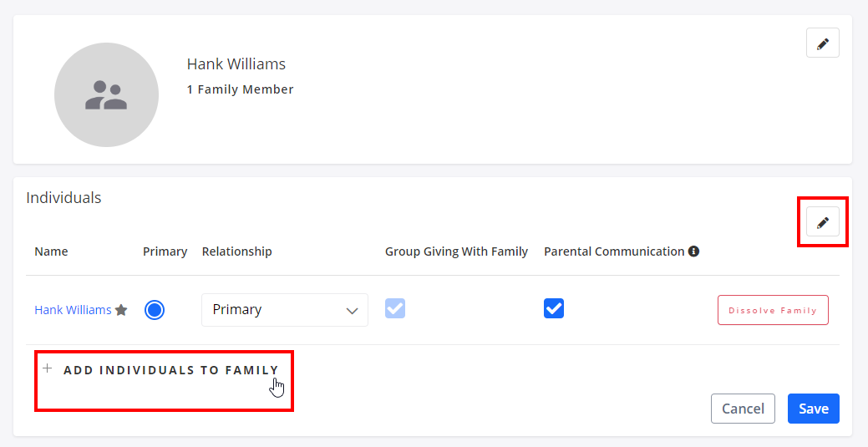Click the "1 Family Member" text
The image size is (868, 447).
(241, 89)
